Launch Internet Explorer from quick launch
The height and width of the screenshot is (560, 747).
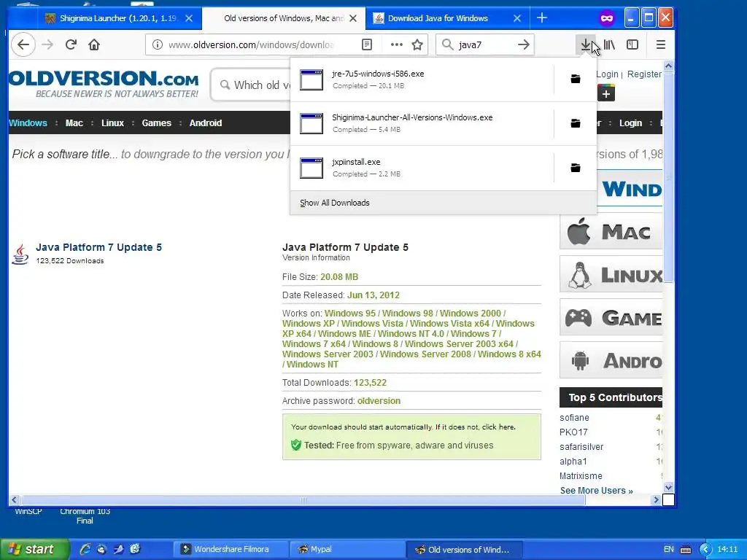click(85, 549)
